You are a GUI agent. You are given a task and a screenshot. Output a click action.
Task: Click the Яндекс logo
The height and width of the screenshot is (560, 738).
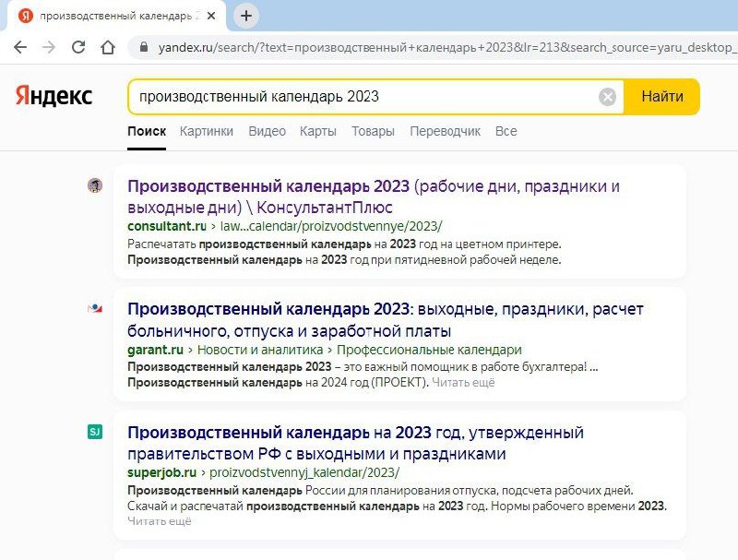[54, 96]
